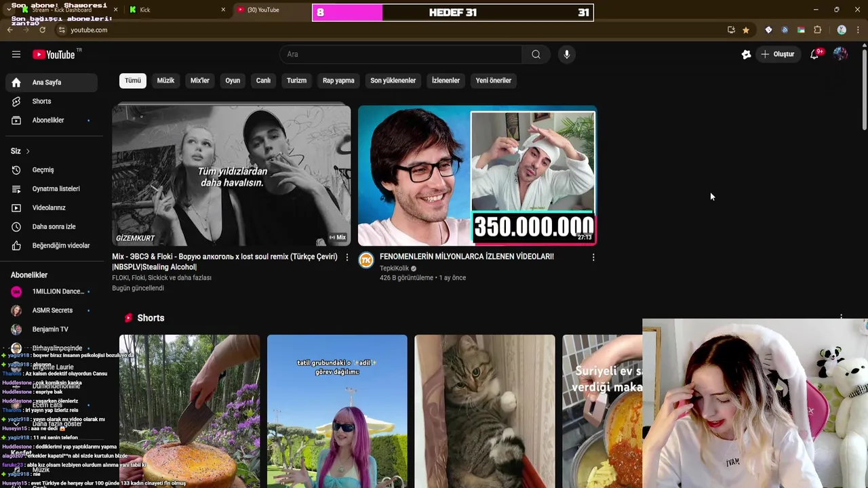Open Abonelikler in the sidebar
Viewport: 868px width, 488px height.
click(52, 121)
